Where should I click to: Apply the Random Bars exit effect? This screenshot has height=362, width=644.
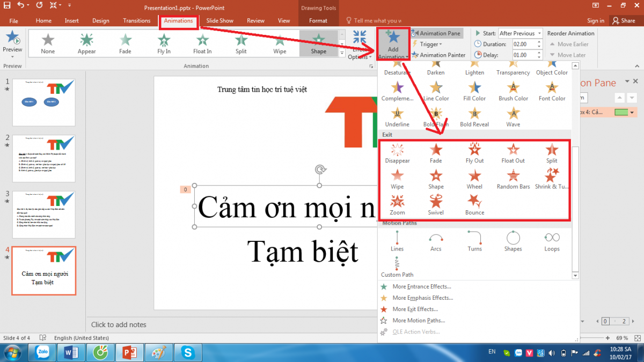513,179
